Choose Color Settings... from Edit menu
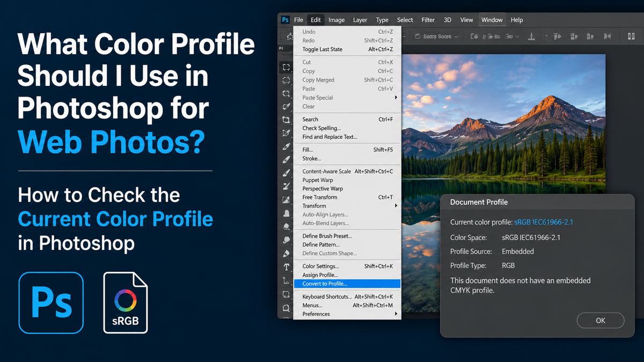 (x=347, y=266)
